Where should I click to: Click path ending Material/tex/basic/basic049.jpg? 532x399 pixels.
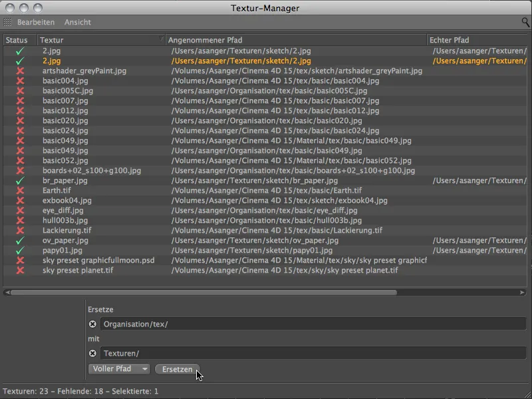point(291,140)
